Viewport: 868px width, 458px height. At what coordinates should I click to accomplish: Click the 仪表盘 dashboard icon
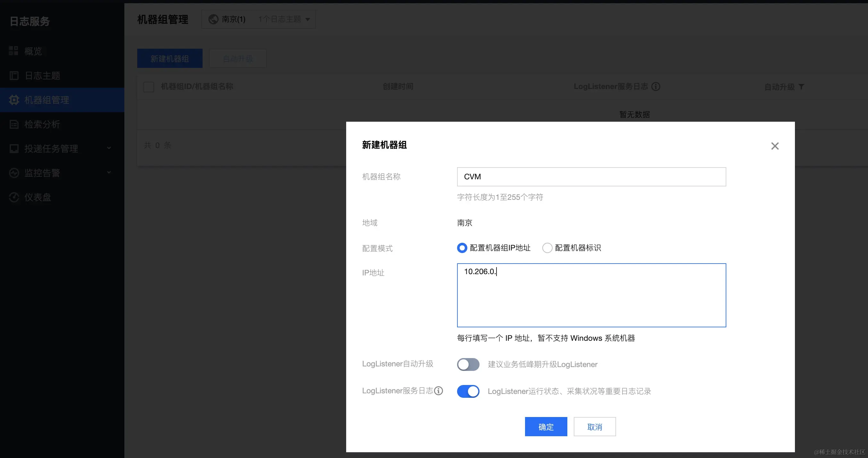[x=14, y=197]
